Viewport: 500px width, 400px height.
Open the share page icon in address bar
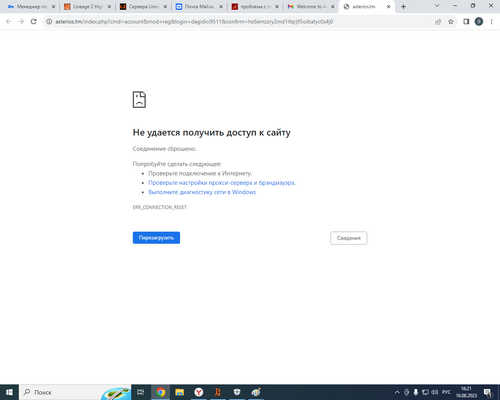point(438,22)
